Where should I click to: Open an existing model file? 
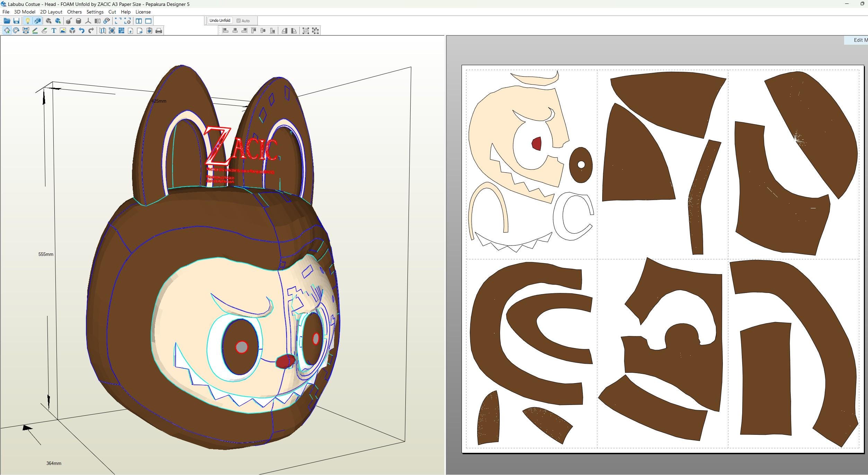[x=7, y=21]
